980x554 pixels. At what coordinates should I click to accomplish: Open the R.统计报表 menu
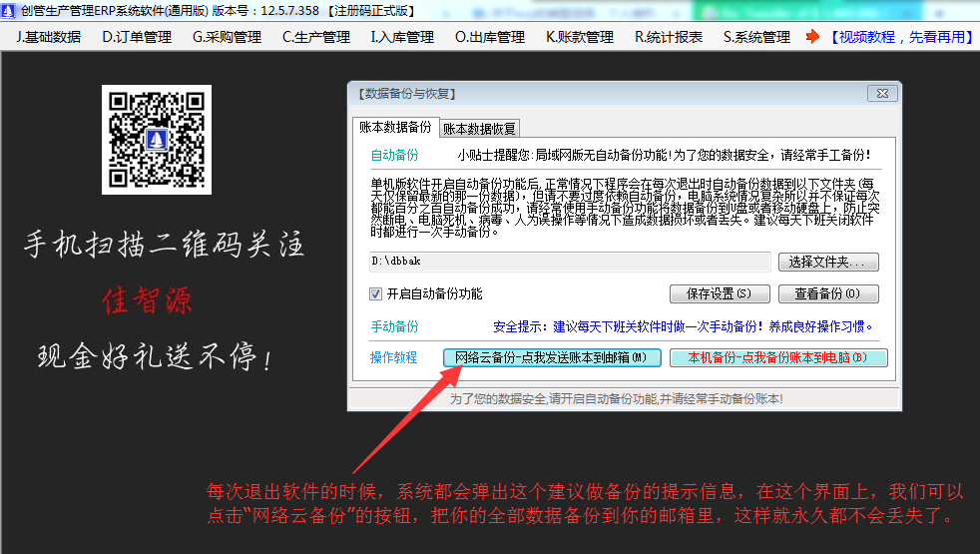click(x=669, y=37)
